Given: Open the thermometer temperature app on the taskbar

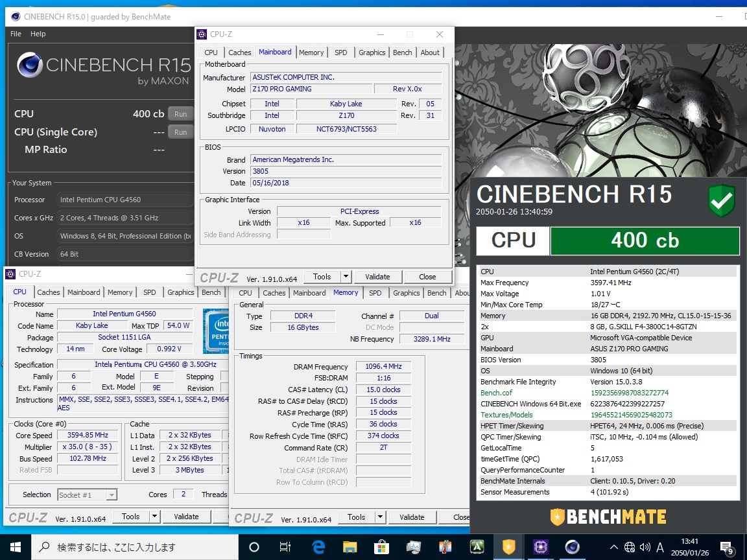Looking at the screenshot, I should (445, 547).
